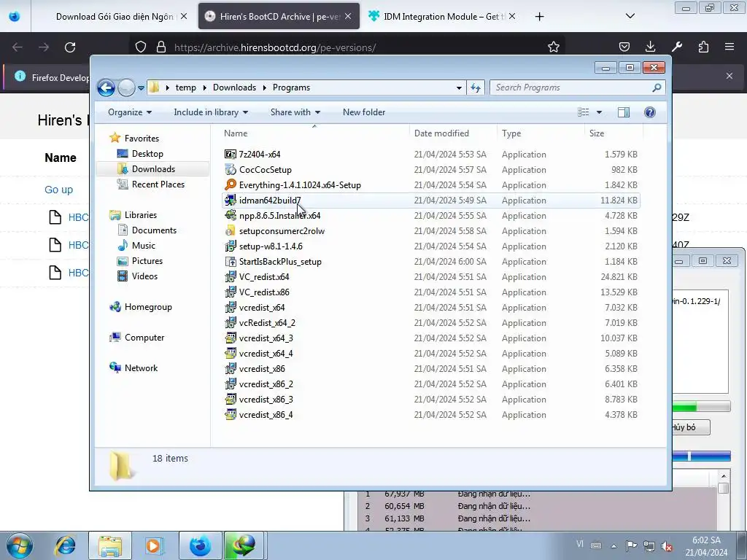Open Recent Places in Favorites
The width and height of the screenshot is (747, 560).
click(158, 184)
